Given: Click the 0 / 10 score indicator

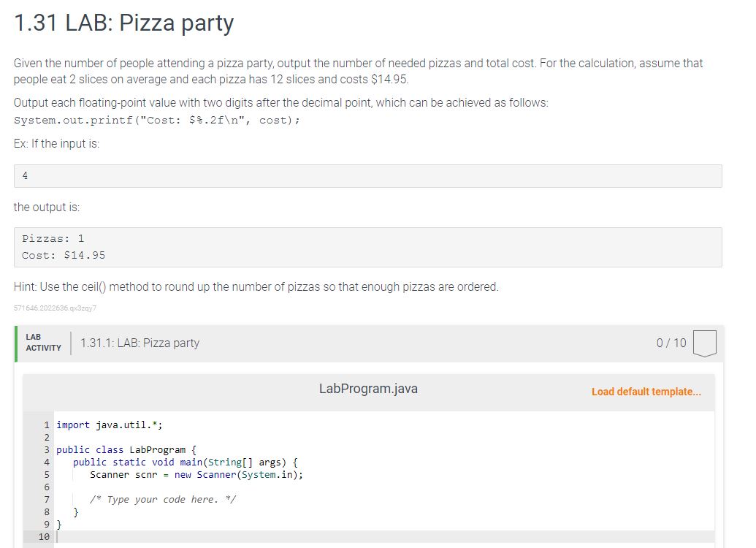Looking at the screenshot, I should [x=671, y=341].
